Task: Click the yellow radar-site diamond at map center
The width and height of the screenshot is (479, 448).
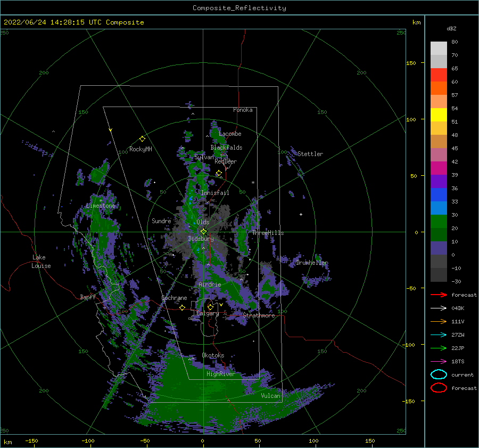Action: point(203,232)
